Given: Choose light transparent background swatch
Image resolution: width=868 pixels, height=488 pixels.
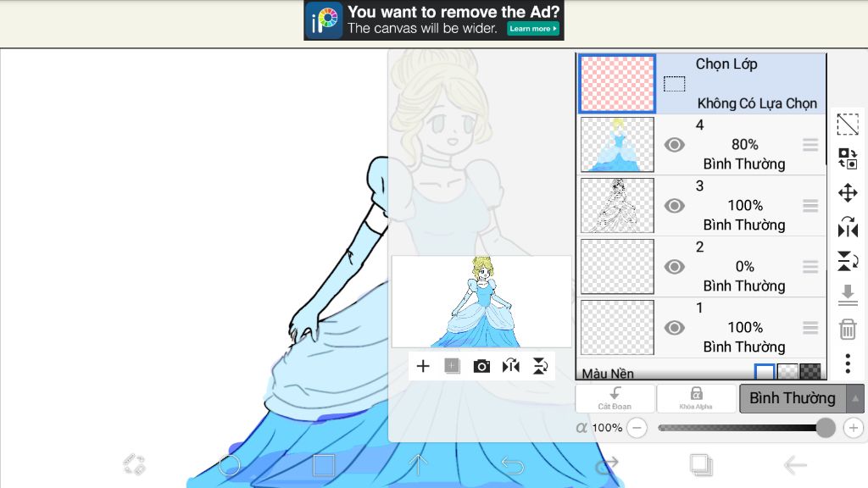Looking at the screenshot, I should point(787,372).
